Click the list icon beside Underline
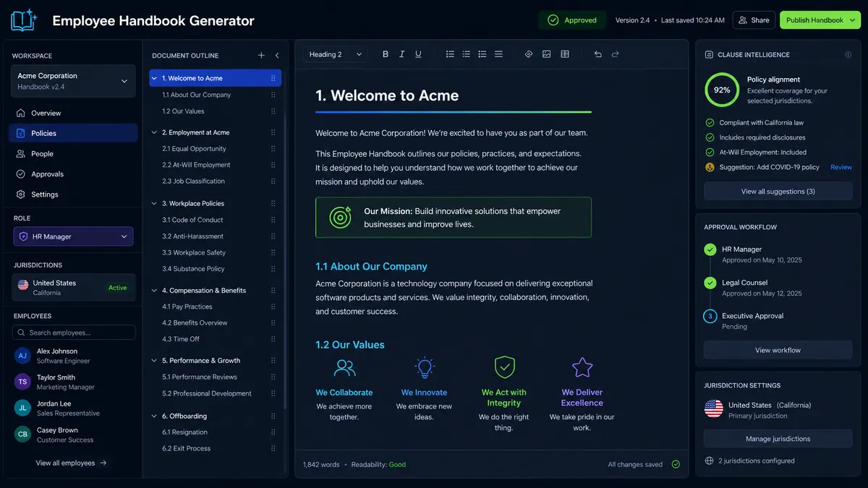868x488 pixels. [450, 54]
